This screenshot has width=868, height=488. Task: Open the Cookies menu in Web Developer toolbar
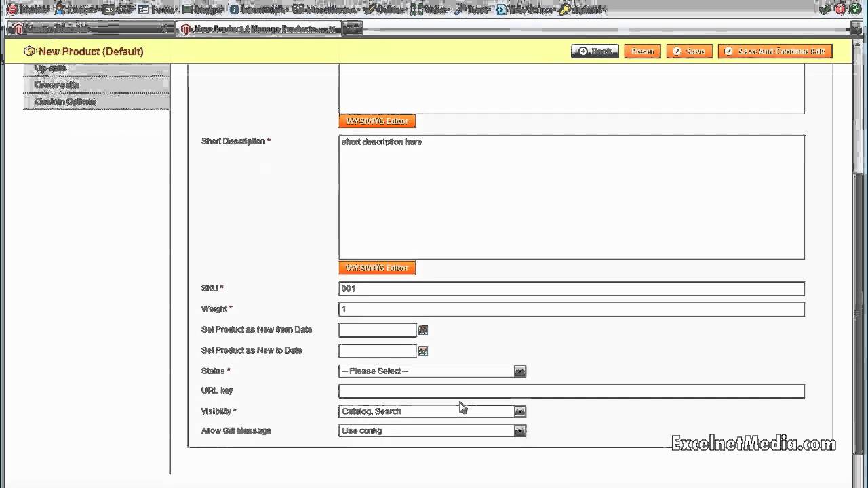(x=78, y=9)
